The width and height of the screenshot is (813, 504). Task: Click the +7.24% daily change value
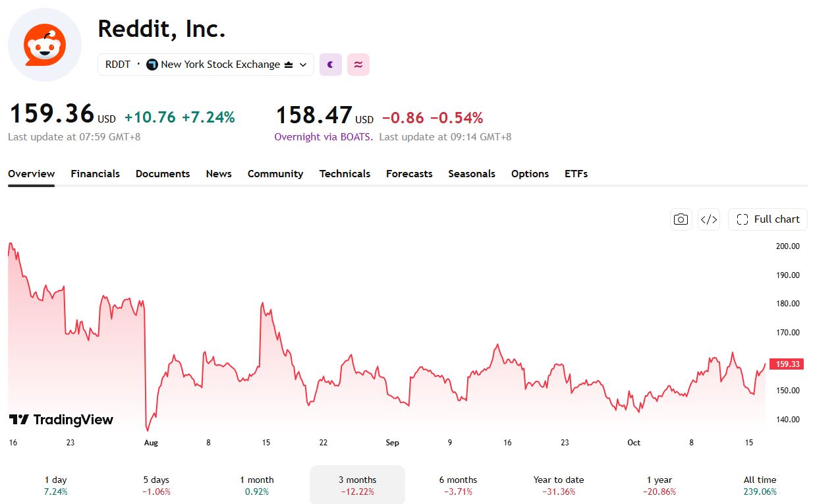(x=208, y=117)
